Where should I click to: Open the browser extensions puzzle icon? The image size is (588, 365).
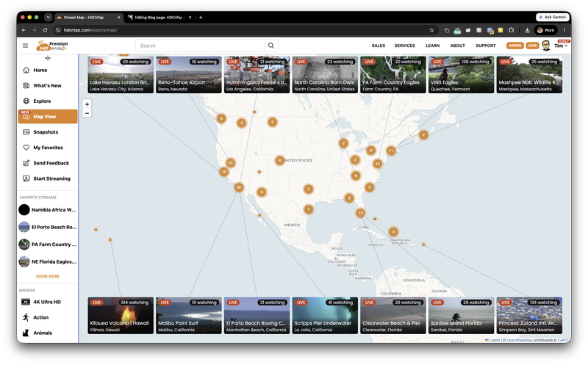(x=511, y=30)
